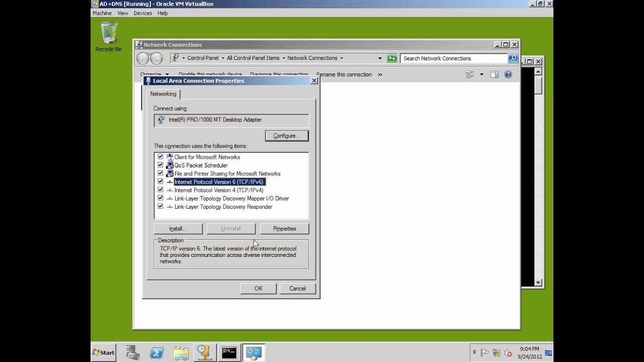Image resolution: width=644 pixels, height=362 pixels.
Task: Click Intel(R) PRO/1000 MT Desktop Adapter text
Action: click(x=215, y=120)
